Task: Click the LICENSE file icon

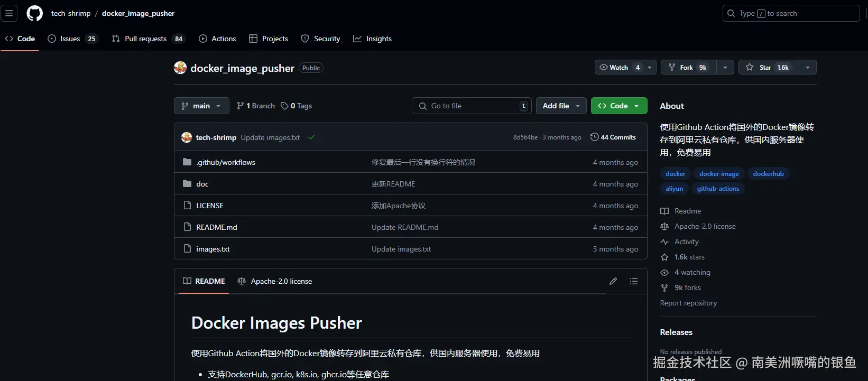Action: point(187,205)
